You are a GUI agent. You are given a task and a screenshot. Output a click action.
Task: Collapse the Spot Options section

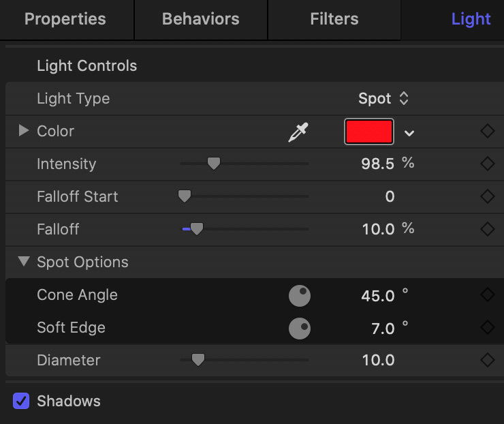click(24, 261)
